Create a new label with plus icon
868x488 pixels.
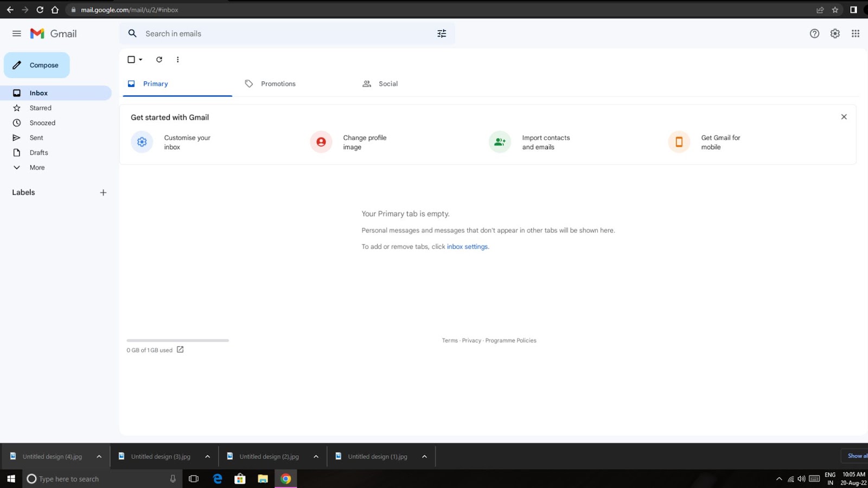(x=103, y=192)
